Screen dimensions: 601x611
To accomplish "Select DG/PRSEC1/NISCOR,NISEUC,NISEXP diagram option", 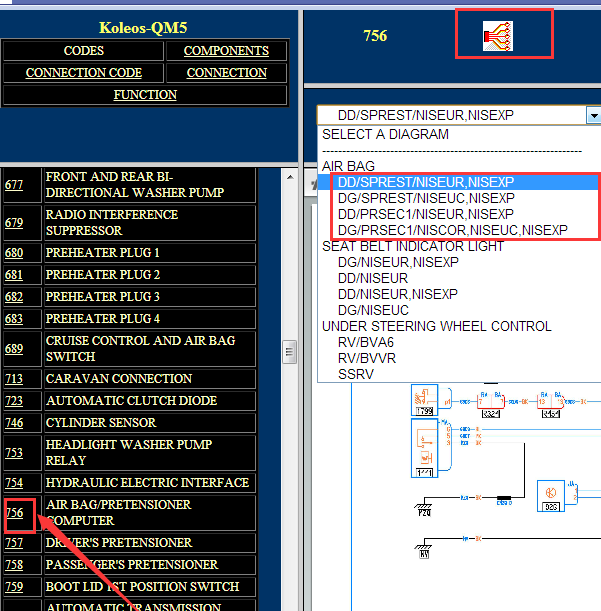I will point(453,230).
